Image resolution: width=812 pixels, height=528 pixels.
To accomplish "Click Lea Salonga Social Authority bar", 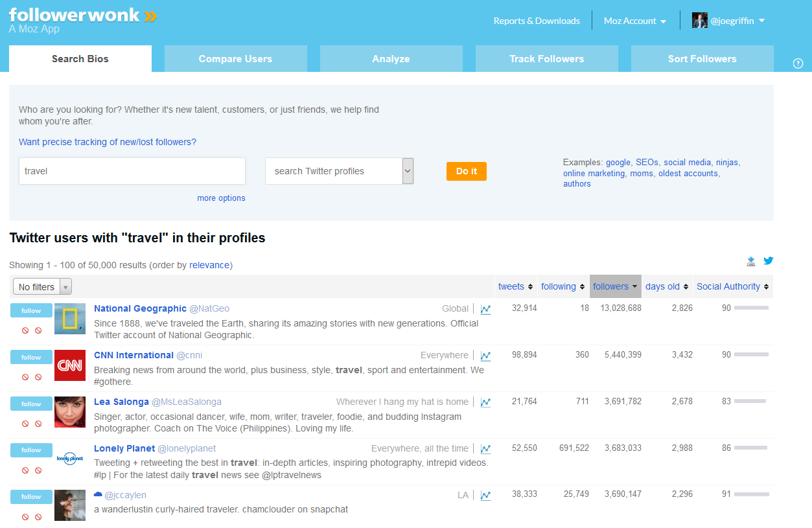I will point(751,402).
